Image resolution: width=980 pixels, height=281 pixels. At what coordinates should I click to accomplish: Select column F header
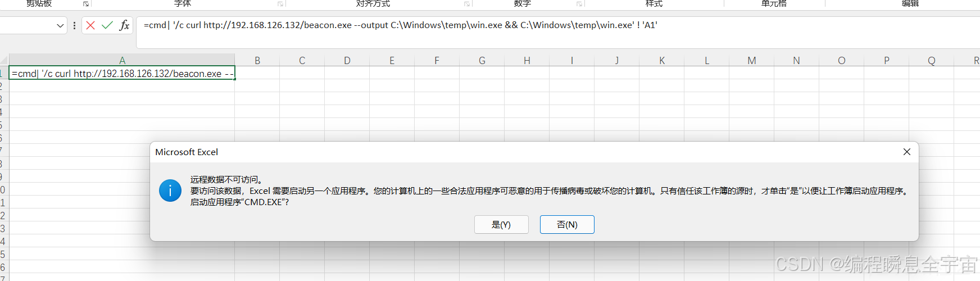pos(437,60)
